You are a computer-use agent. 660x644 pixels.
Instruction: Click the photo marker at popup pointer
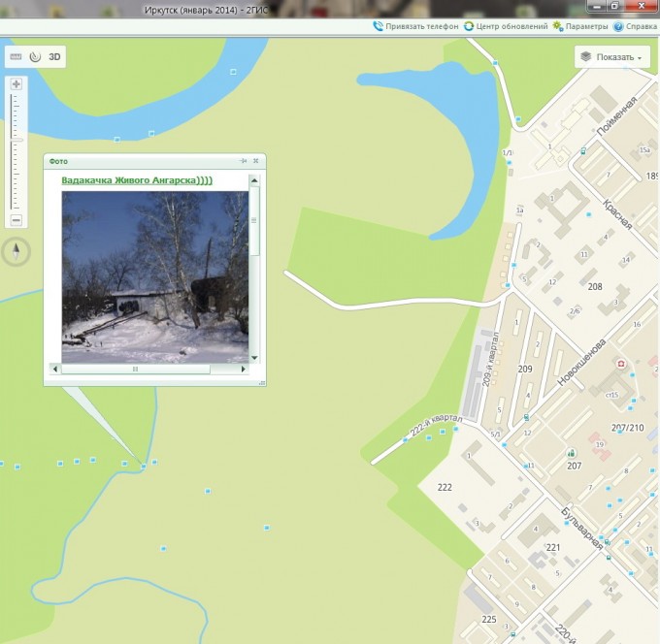[143, 467]
